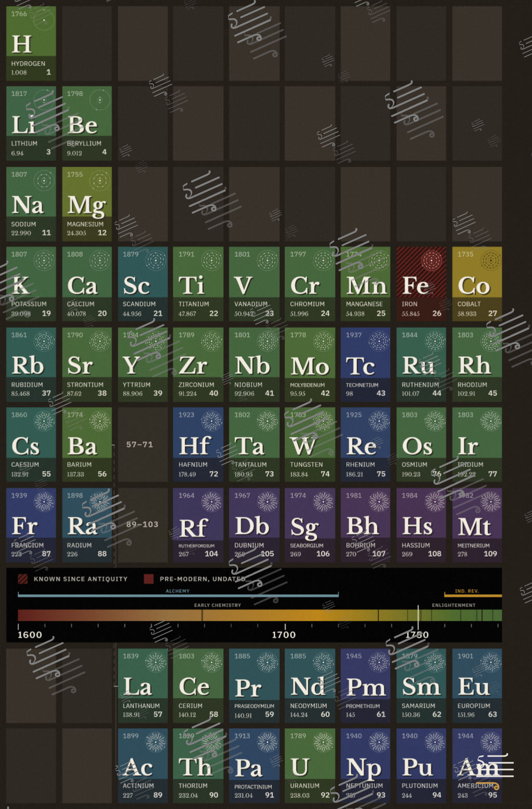This screenshot has width=532, height=809.
Task: Select the Vanadium (V) tile
Action: point(254,284)
